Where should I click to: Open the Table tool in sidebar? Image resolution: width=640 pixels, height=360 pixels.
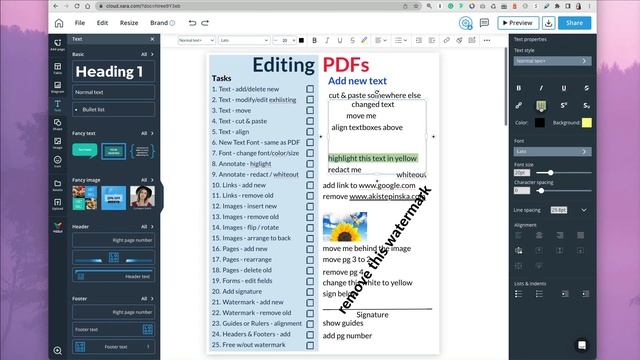pos(58,68)
